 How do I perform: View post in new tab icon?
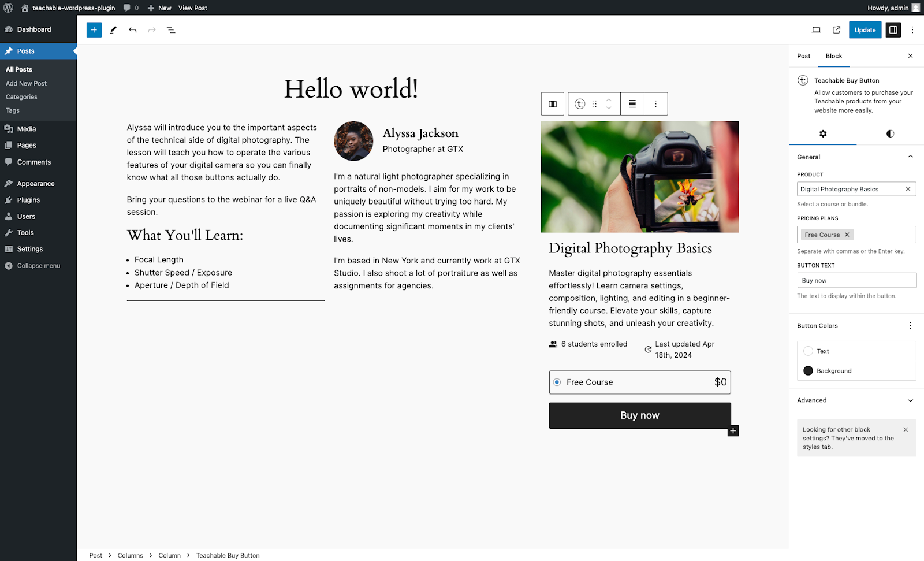click(x=836, y=30)
